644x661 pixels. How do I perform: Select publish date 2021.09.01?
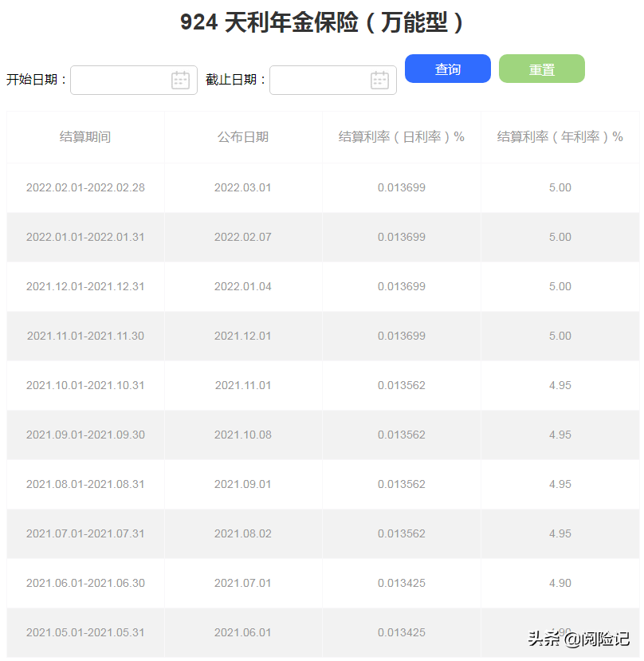click(x=243, y=484)
